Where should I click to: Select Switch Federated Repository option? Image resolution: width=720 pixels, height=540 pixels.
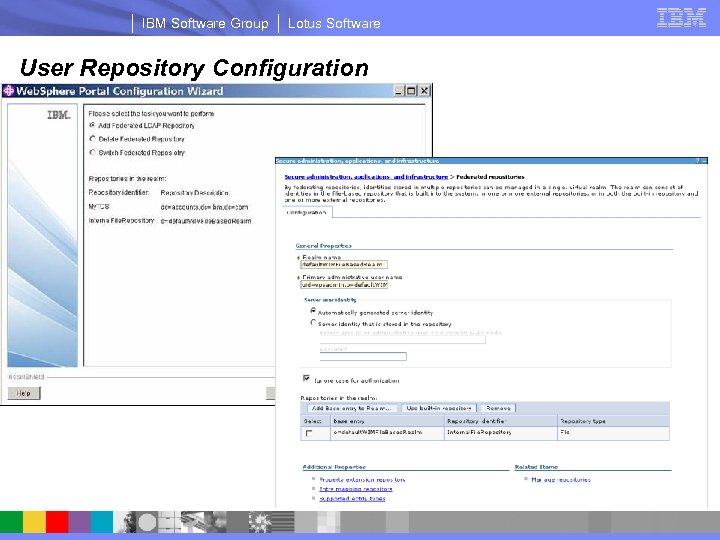[92, 152]
